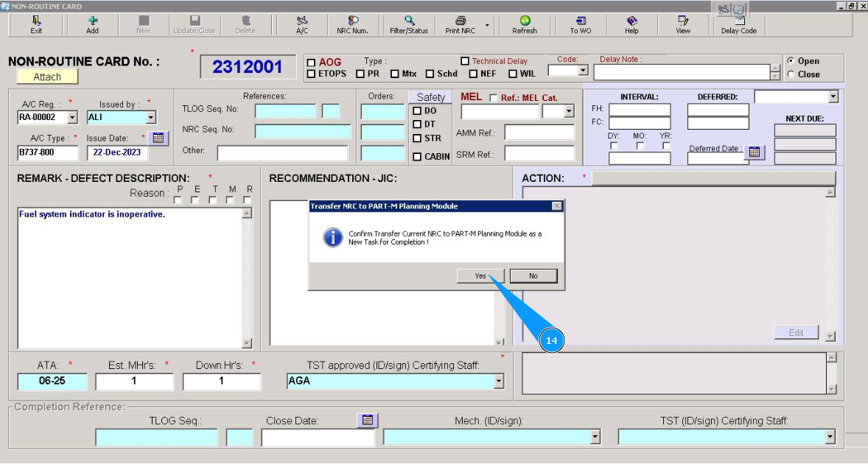
Task: Tick the interval DY checkbox
Action: coord(613,146)
